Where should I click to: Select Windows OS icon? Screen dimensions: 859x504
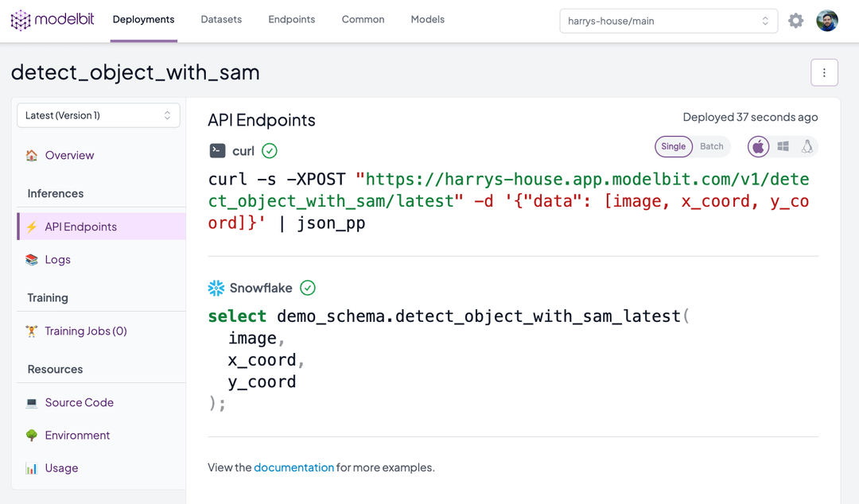[x=783, y=146]
